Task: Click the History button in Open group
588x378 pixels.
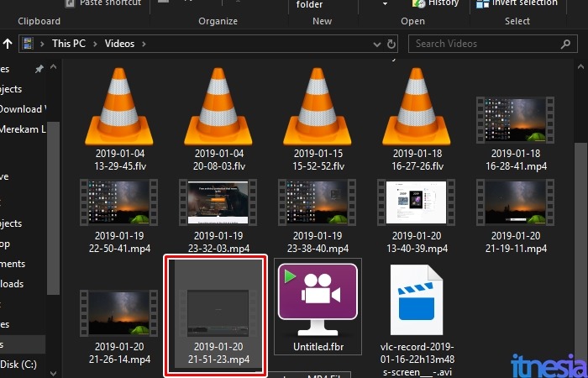Action: point(434,3)
